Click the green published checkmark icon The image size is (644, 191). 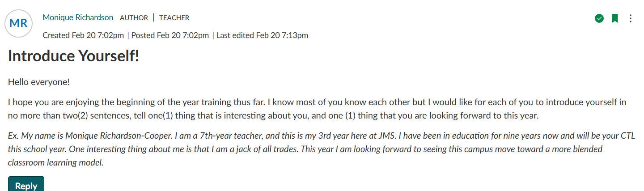click(599, 18)
